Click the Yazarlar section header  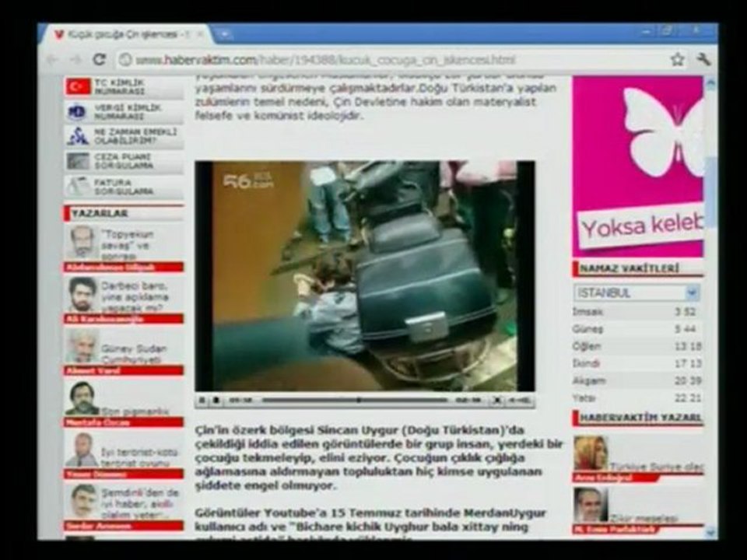click(124, 213)
